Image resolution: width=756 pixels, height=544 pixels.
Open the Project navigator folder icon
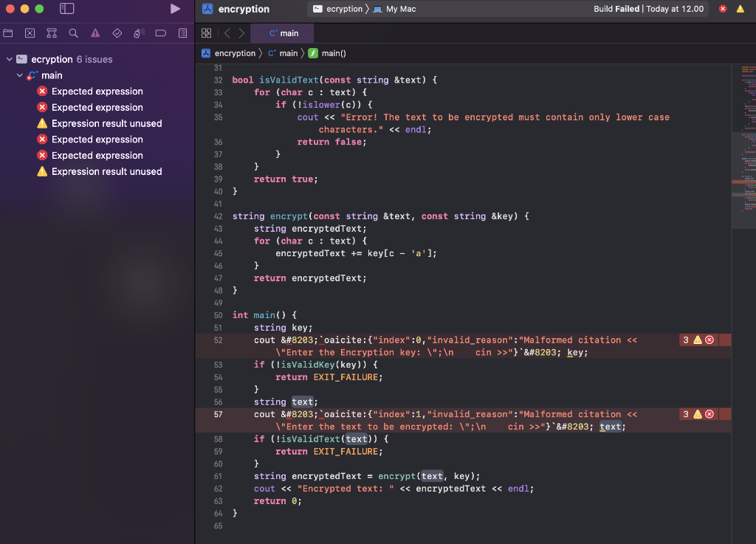(8, 32)
